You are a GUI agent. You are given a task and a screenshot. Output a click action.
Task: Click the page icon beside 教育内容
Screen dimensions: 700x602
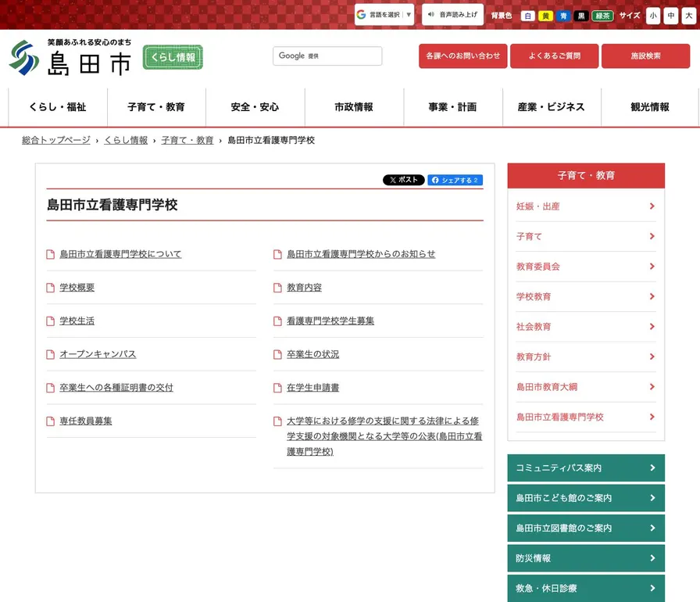[277, 288]
